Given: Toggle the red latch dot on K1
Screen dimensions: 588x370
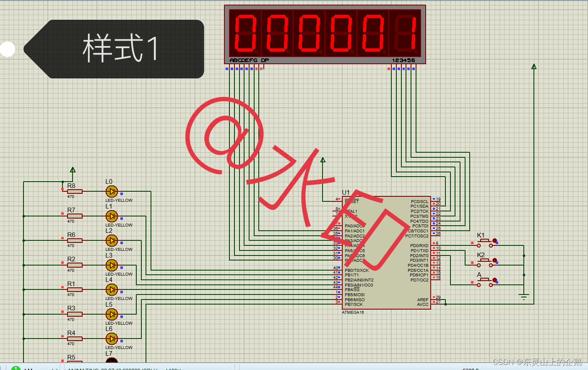Looking at the screenshot, I should (494, 240).
